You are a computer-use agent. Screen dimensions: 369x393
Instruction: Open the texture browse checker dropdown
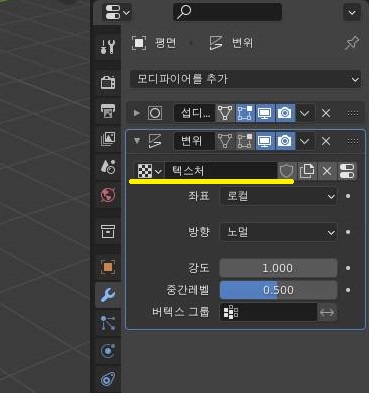(x=150, y=171)
